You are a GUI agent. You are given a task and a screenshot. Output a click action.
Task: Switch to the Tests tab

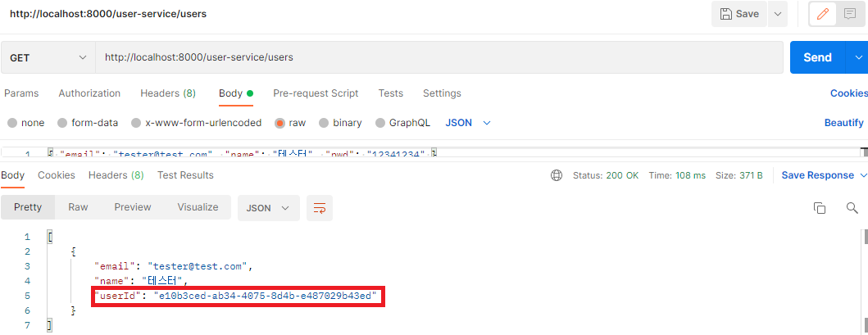tap(391, 93)
